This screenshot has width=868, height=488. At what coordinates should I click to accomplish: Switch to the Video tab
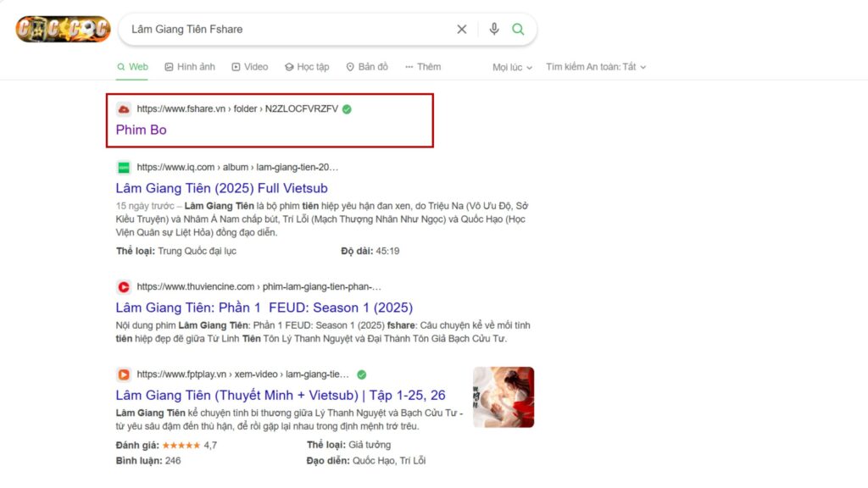250,67
